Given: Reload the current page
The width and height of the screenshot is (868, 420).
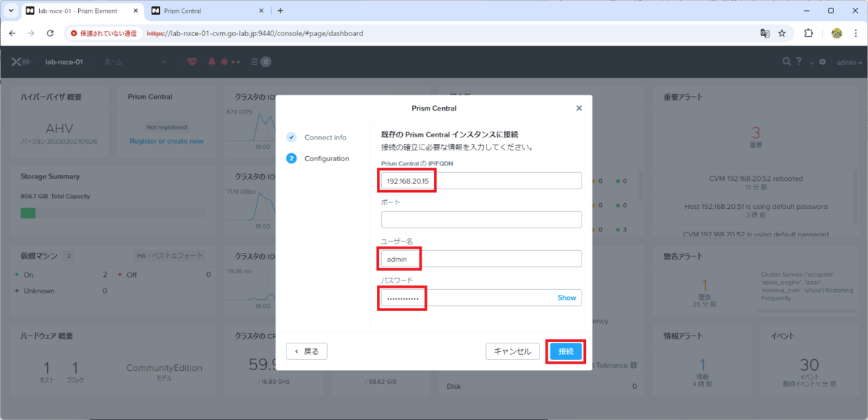Looking at the screenshot, I should [50, 33].
